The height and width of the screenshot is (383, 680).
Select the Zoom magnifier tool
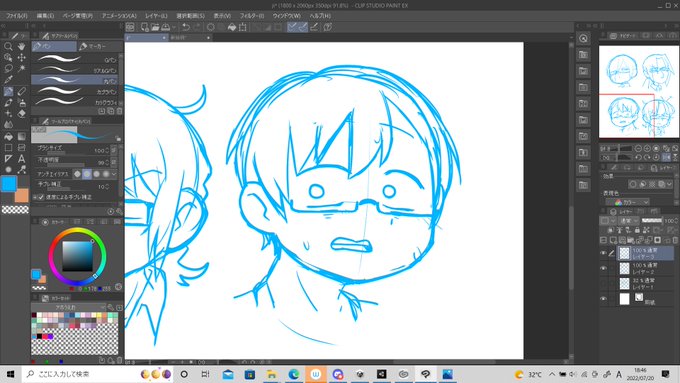[x=8, y=46]
